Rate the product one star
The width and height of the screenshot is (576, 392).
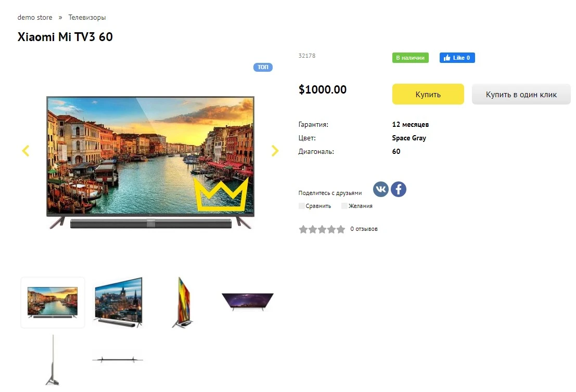point(303,229)
